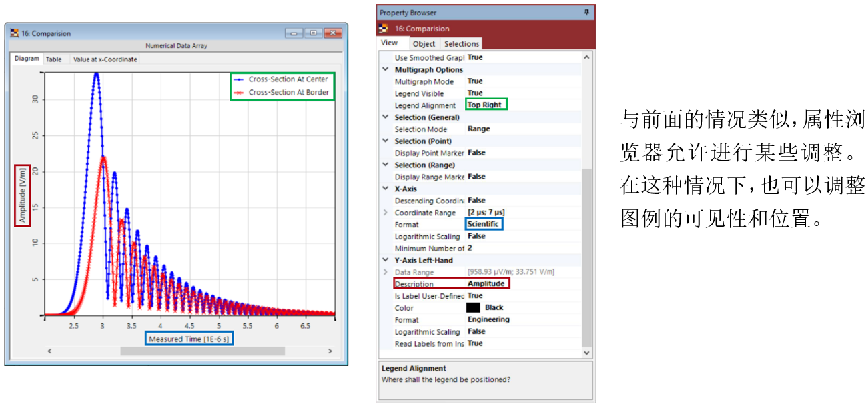Screen dimensions: 868x410
Task: Switch to the Table tab
Action: 54,59
